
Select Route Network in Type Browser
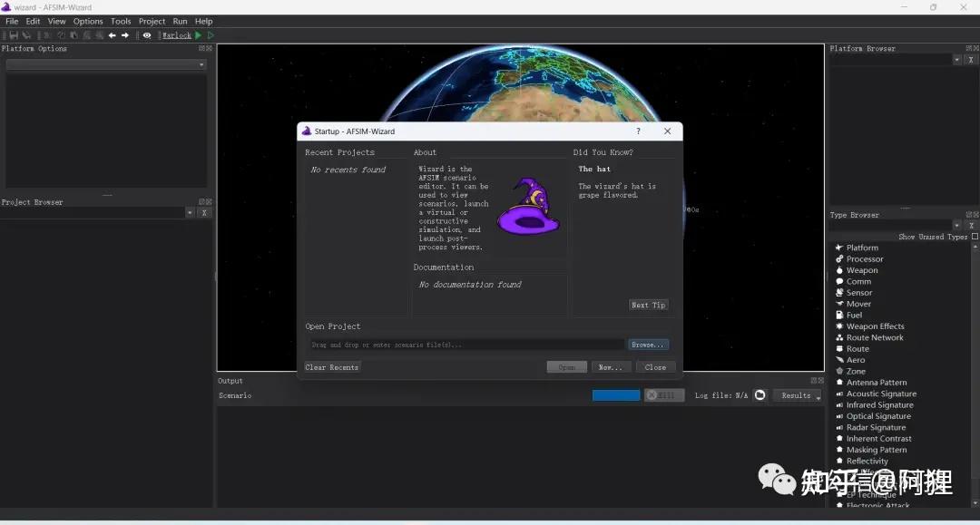(875, 337)
